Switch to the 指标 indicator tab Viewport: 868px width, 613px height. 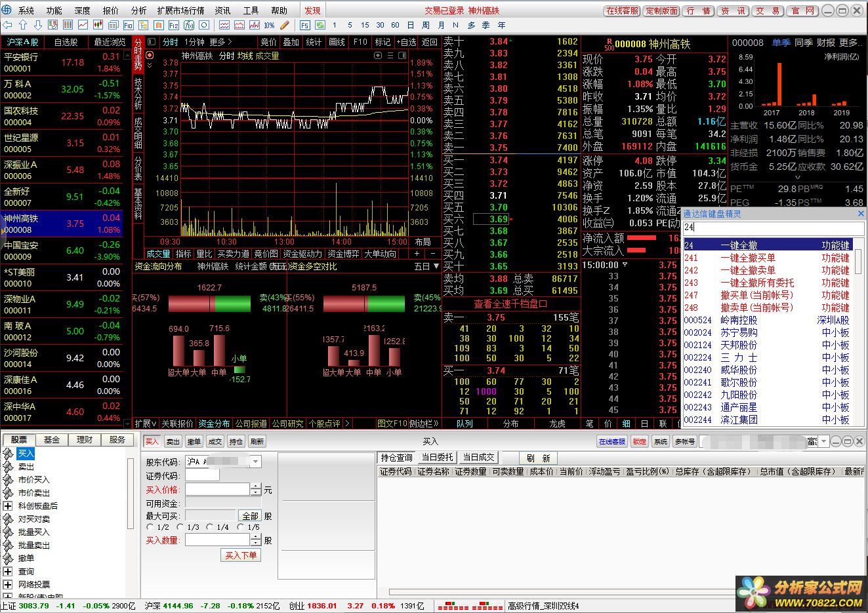click(184, 254)
